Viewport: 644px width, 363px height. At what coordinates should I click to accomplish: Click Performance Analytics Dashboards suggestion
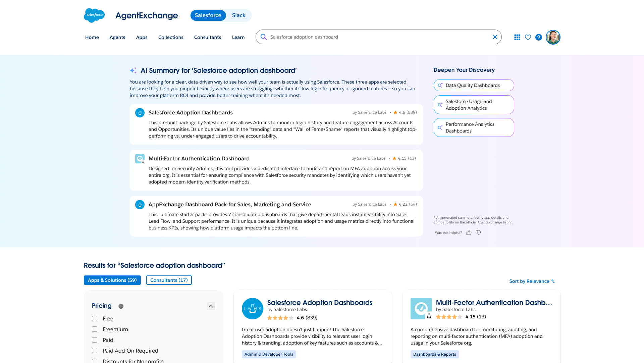tap(474, 127)
